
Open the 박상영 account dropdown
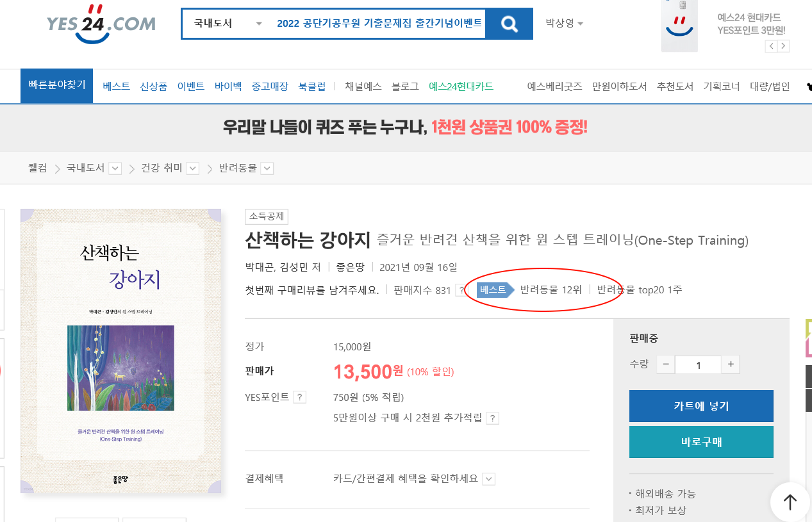coord(565,23)
